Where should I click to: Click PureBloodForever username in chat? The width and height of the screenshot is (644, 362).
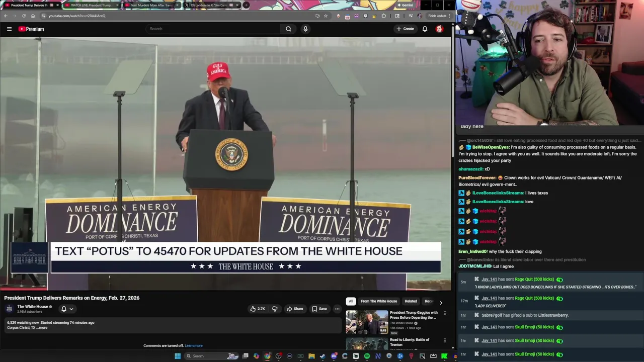(x=477, y=178)
